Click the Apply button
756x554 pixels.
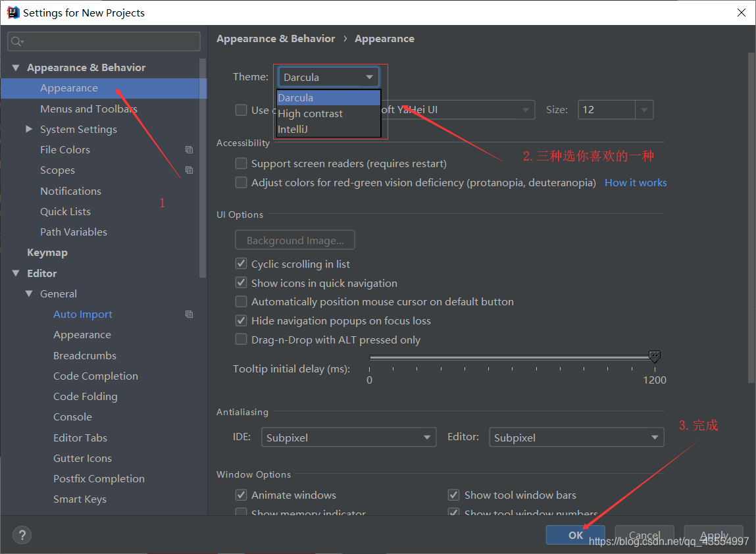(x=714, y=535)
